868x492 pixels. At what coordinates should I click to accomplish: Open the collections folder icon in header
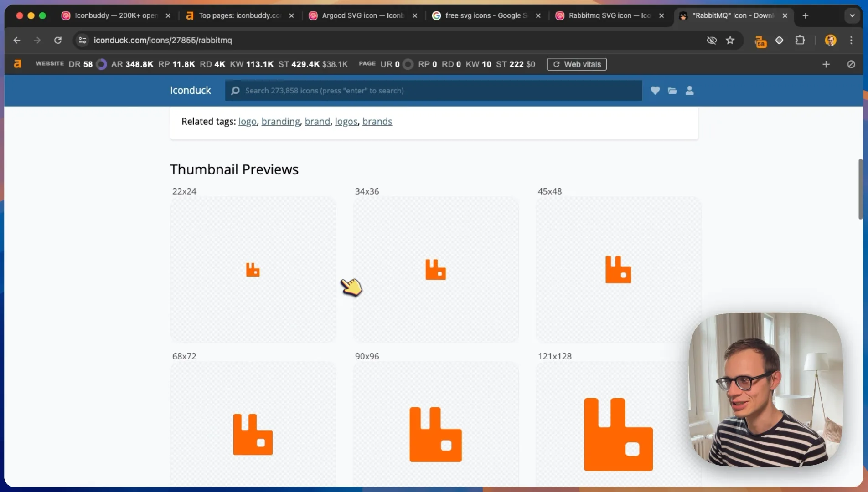[x=672, y=91]
